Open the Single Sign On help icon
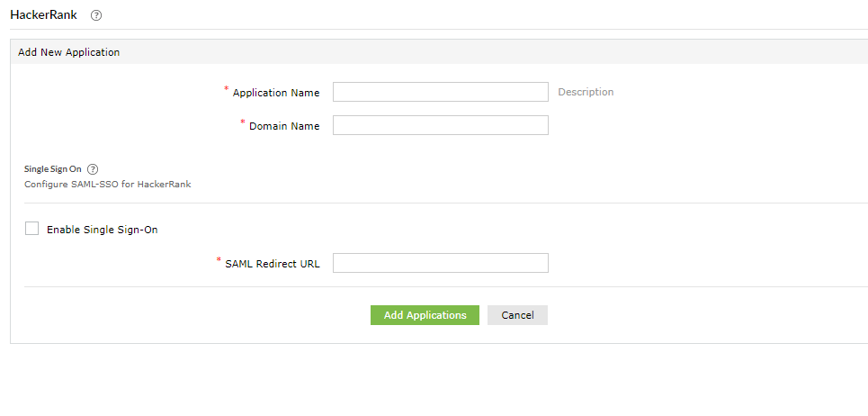 point(93,168)
